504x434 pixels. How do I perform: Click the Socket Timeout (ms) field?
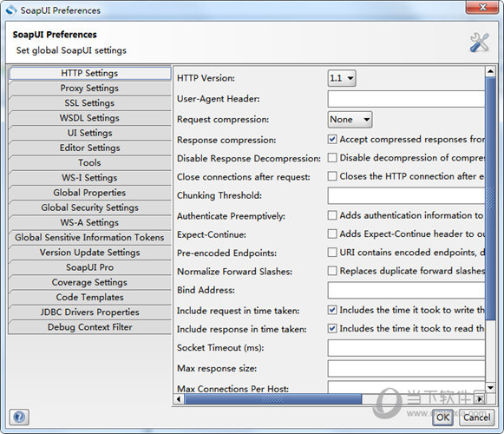tap(406, 348)
